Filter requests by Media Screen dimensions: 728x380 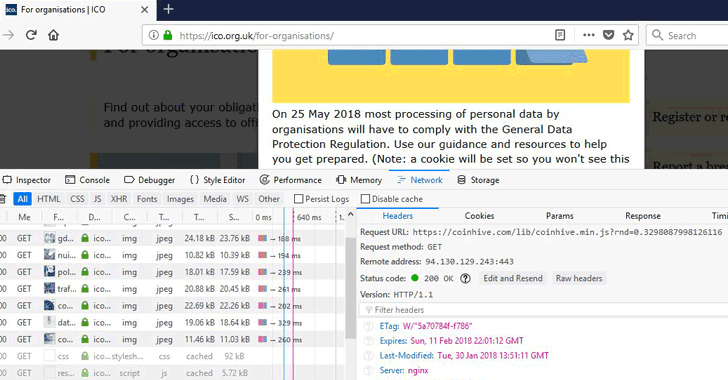[x=215, y=199]
